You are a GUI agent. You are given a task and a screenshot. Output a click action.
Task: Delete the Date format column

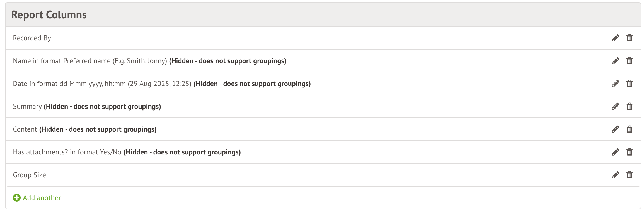[x=630, y=84]
